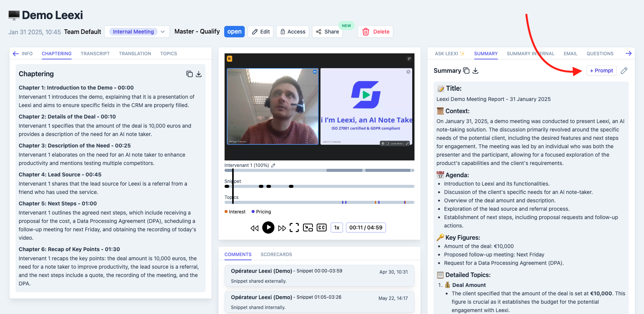Download the Summary icon
The height and width of the screenshot is (314, 644).
[475, 70]
